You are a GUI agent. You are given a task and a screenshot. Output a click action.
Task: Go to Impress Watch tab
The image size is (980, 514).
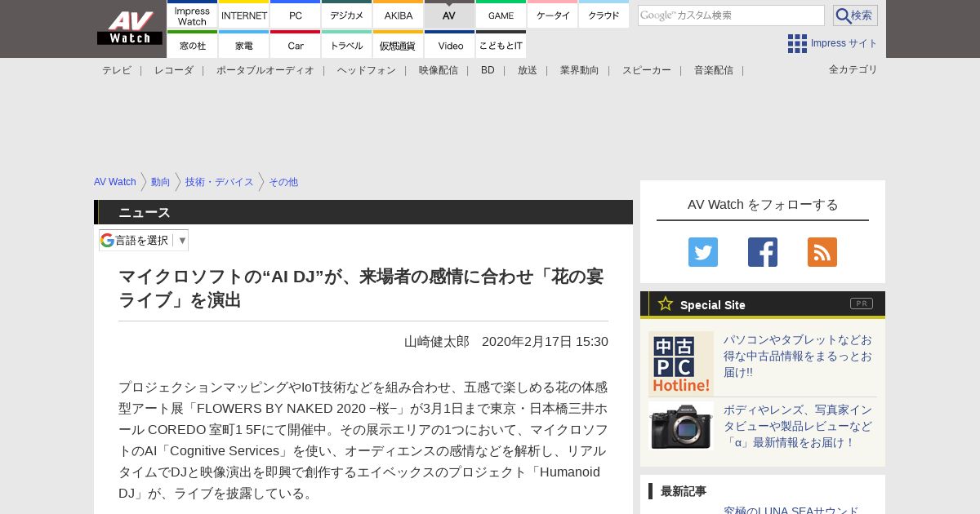coord(192,15)
